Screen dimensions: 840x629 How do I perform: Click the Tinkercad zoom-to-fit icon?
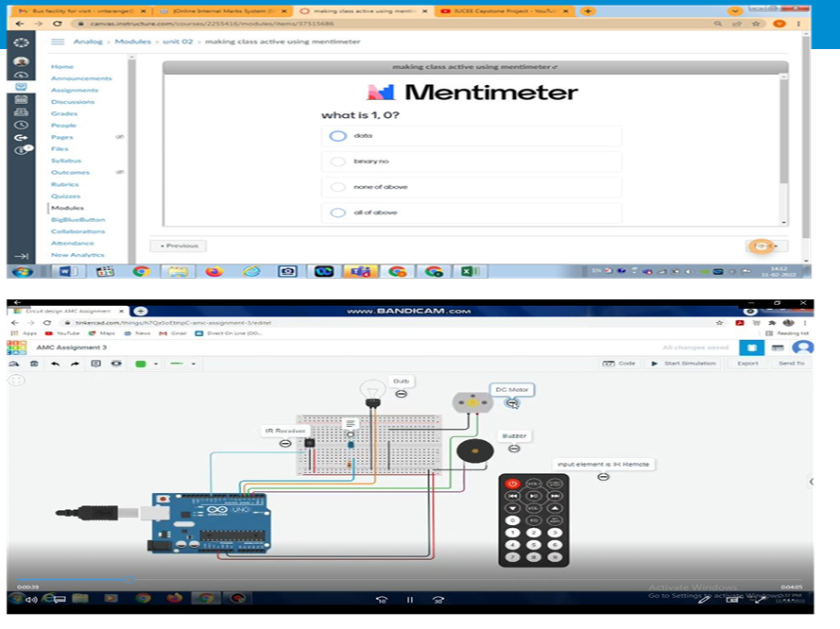pos(17,380)
